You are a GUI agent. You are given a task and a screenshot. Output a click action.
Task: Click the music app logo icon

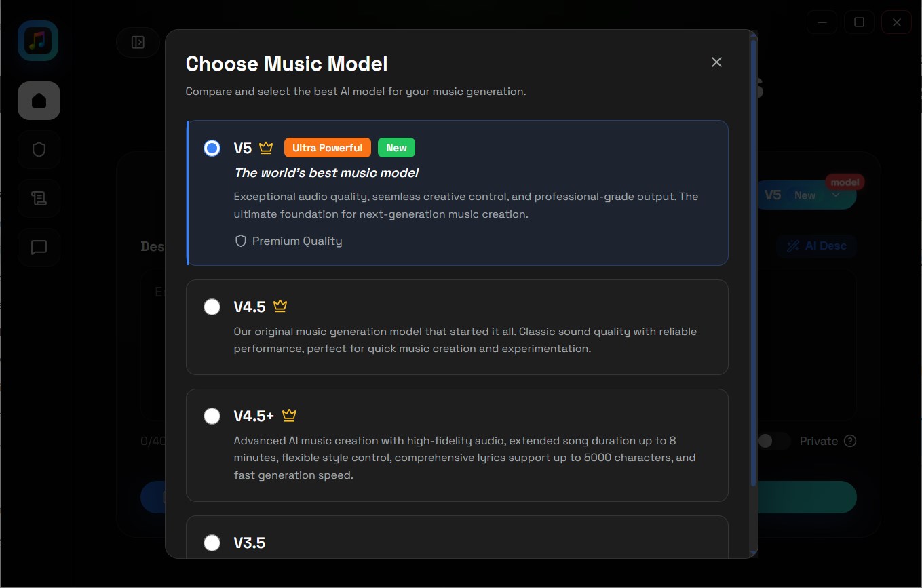(x=37, y=41)
